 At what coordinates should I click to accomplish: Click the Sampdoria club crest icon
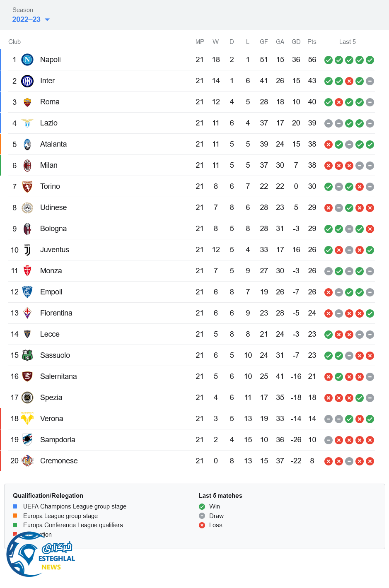(27, 440)
